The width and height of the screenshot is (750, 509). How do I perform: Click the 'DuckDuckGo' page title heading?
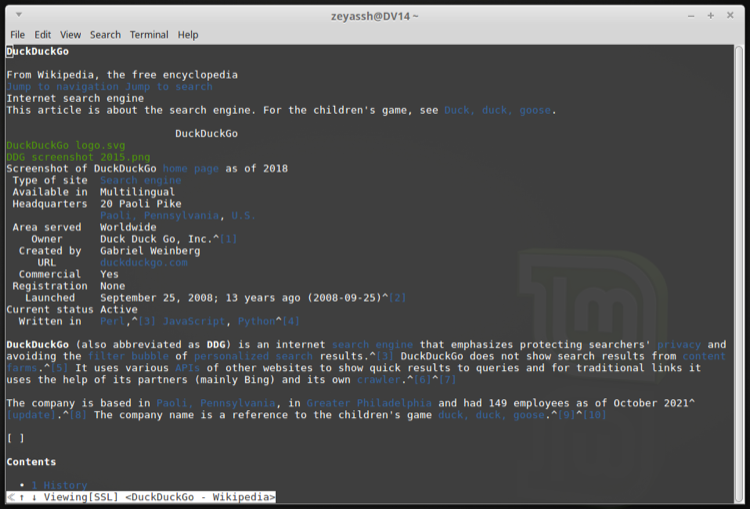click(x=38, y=51)
